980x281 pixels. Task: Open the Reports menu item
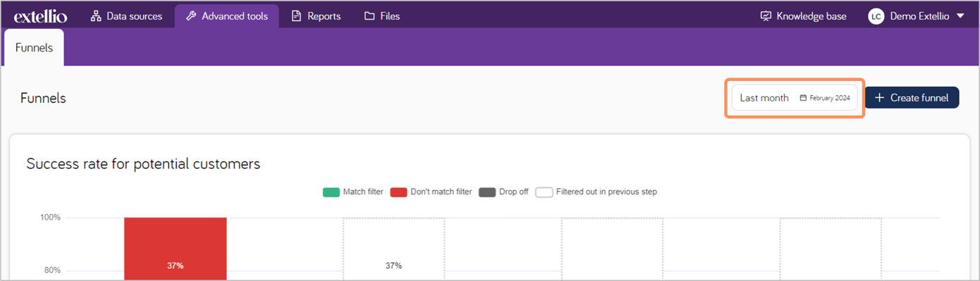(316, 15)
